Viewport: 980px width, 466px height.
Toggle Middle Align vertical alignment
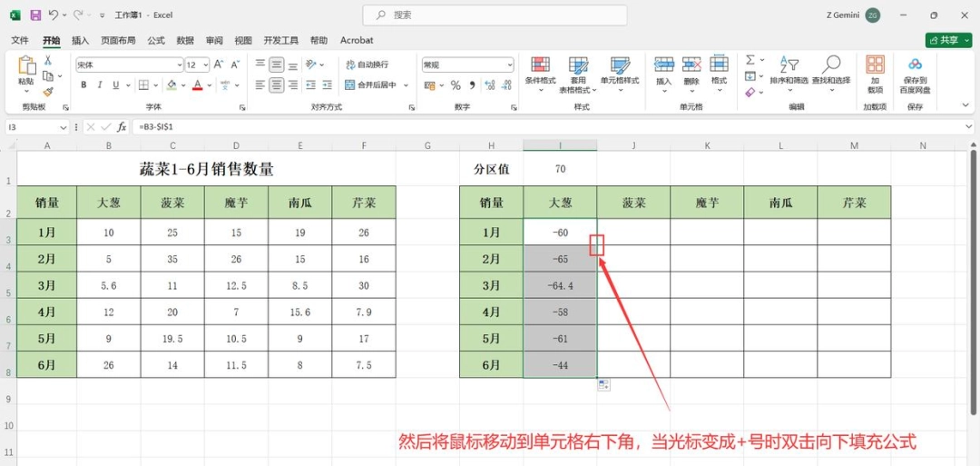[278, 64]
